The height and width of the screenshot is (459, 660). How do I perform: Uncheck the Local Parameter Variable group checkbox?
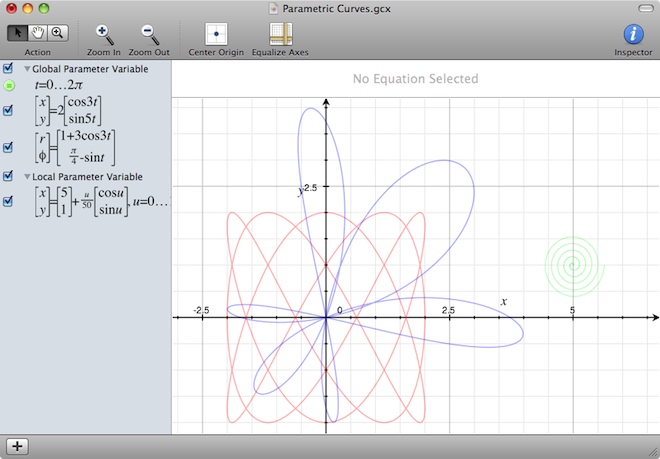(x=9, y=176)
